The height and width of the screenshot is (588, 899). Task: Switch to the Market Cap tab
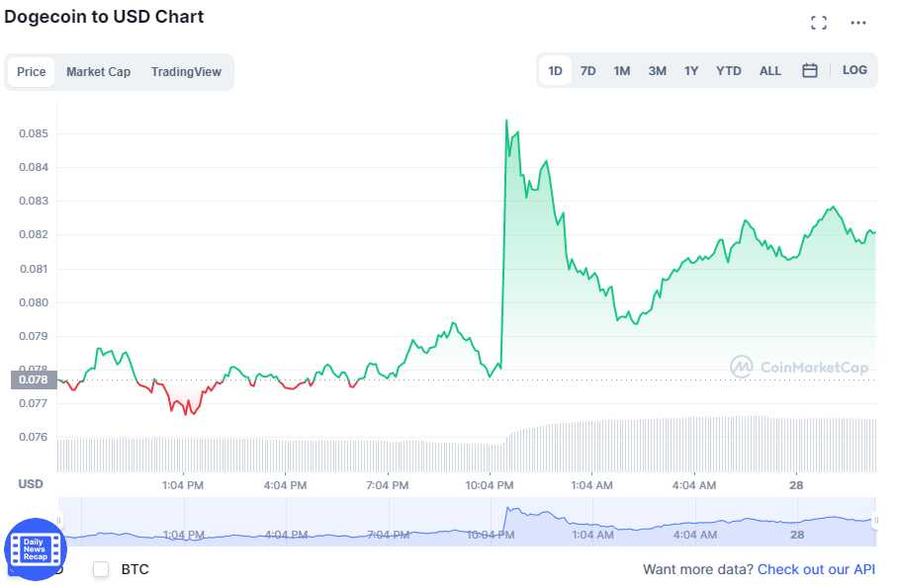[x=98, y=72]
